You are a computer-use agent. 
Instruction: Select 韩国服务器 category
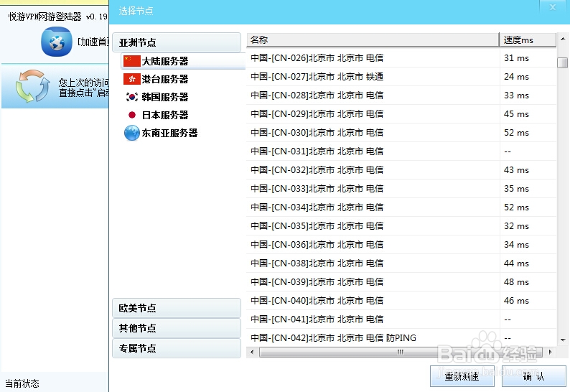tap(164, 97)
